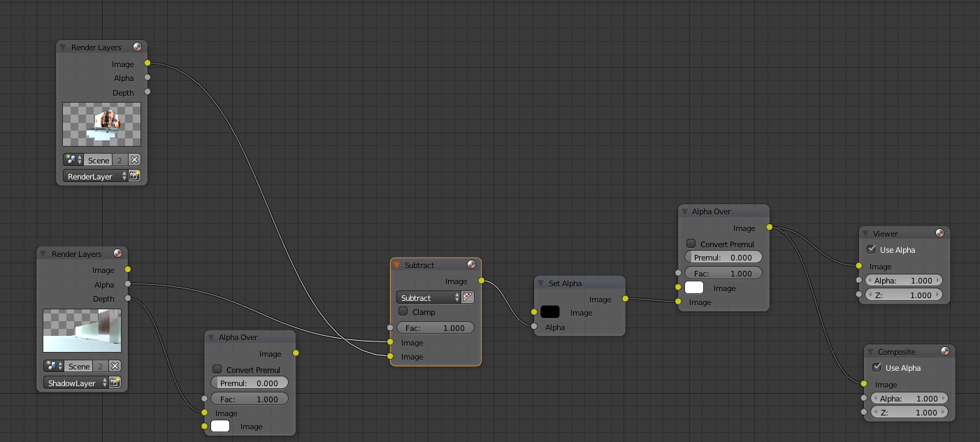Click the Alpha value field in Composite node

coord(909,398)
